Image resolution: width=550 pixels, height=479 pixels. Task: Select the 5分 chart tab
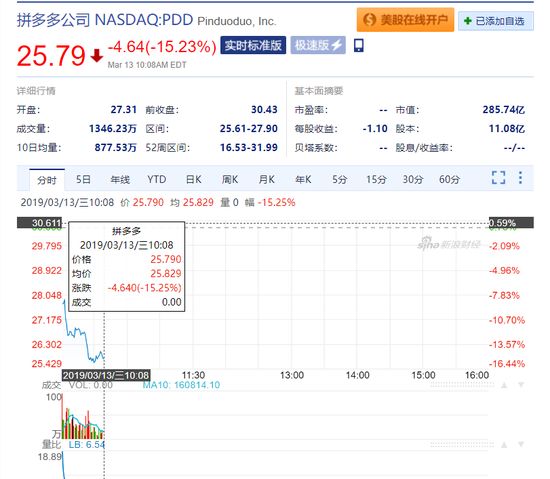[x=340, y=180]
